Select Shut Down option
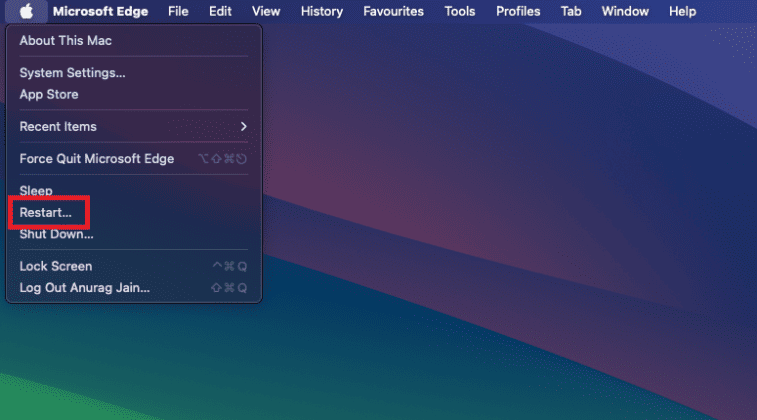 click(x=56, y=234)
